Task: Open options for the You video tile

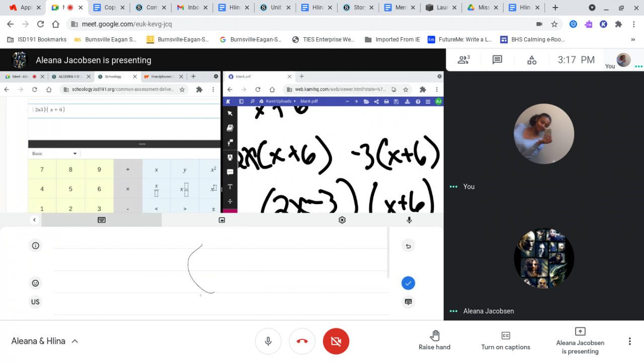Action: coord(453,187)
